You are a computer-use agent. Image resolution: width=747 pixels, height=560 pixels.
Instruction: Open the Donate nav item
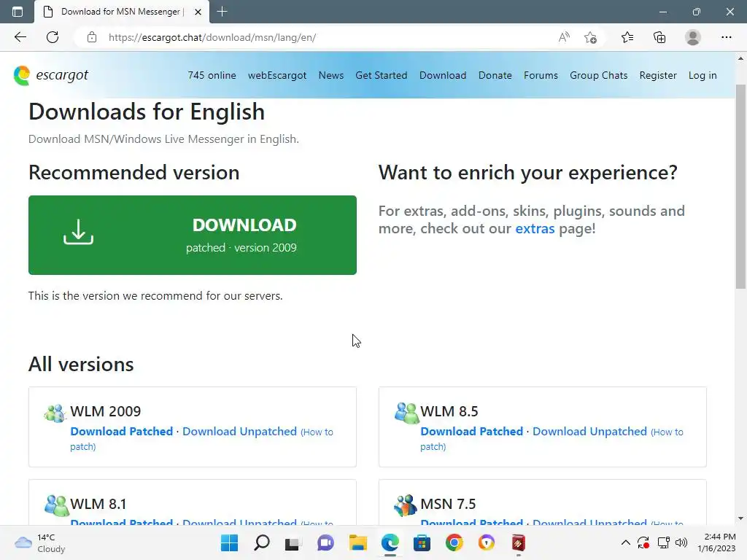pos(495,75)
